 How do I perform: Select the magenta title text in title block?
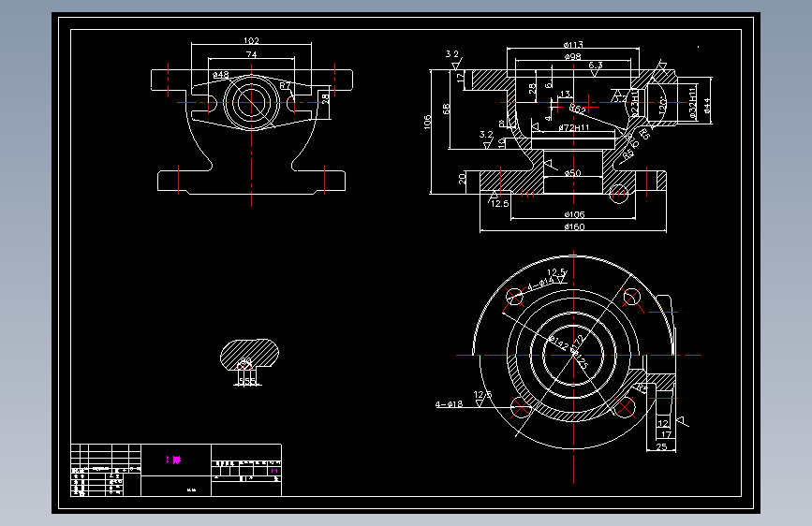click(x=173, y=460)
